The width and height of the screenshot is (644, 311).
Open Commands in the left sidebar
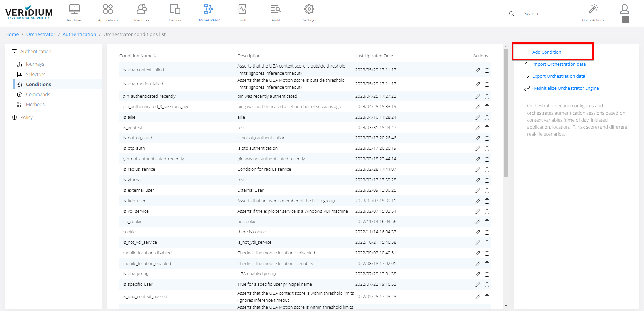[x=38, y=94]
